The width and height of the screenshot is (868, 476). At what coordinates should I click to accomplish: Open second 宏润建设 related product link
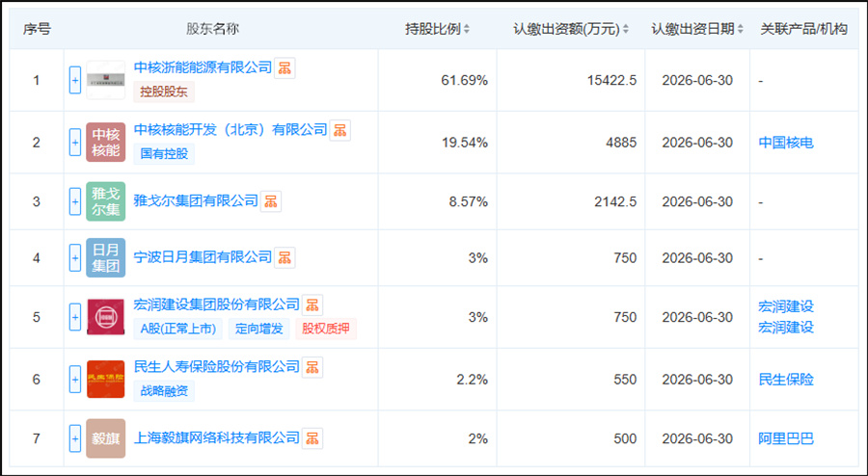pos(786,328)
